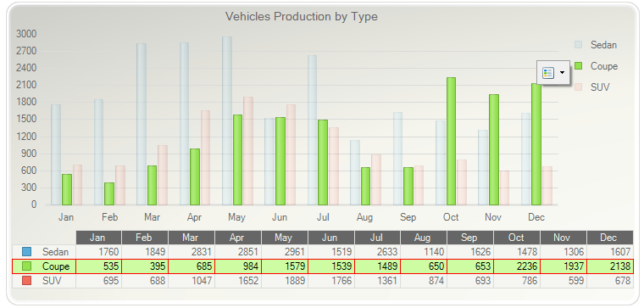
Task: Click the May column header in table
Action: pyautogui.click(x=285, y=238)
